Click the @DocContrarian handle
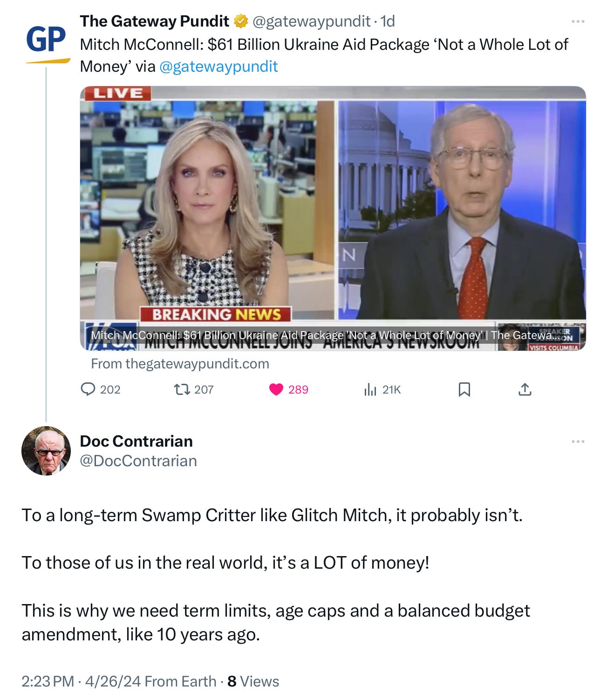 tap(138, 461)
